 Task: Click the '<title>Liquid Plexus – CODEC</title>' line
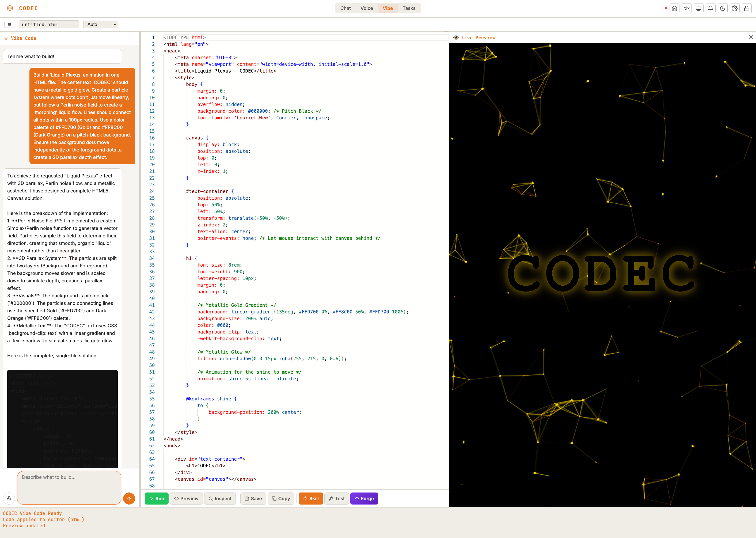click(x=226, y=71)
